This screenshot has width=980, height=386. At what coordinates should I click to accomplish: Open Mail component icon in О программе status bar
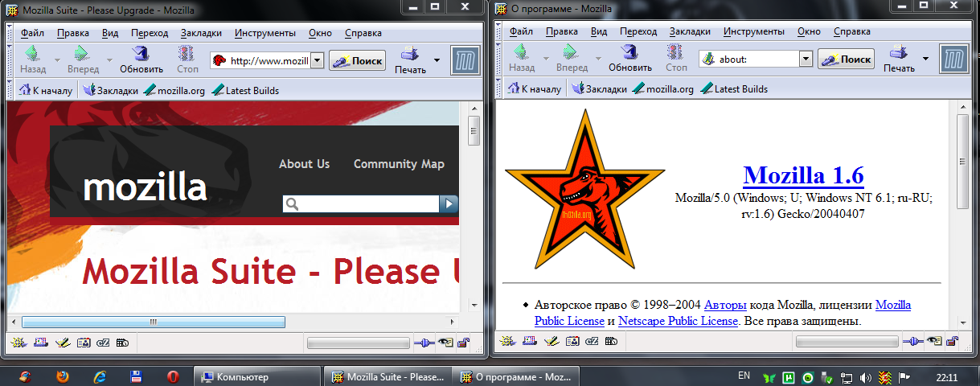pyautogui.click(x=531, y=342)
